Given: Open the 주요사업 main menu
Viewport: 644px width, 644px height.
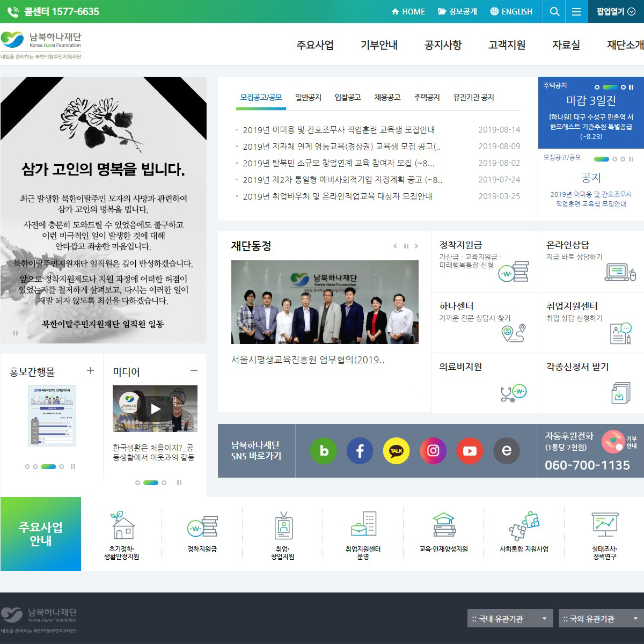Looking at the screenshot, I should click(x=315, y=45).
